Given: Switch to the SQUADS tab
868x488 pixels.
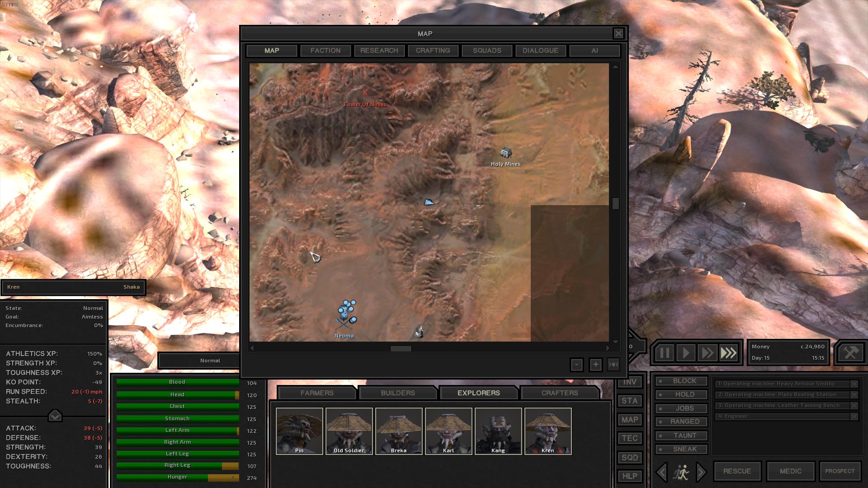Looking at the screenshot, I should [487, 51].
